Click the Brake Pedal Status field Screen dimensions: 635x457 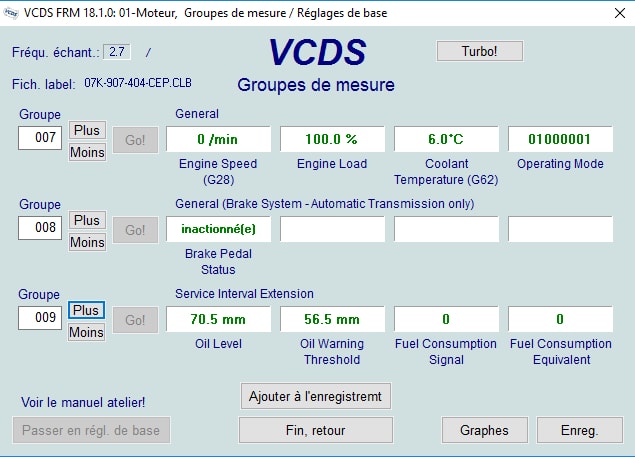(x=218, y=229)
